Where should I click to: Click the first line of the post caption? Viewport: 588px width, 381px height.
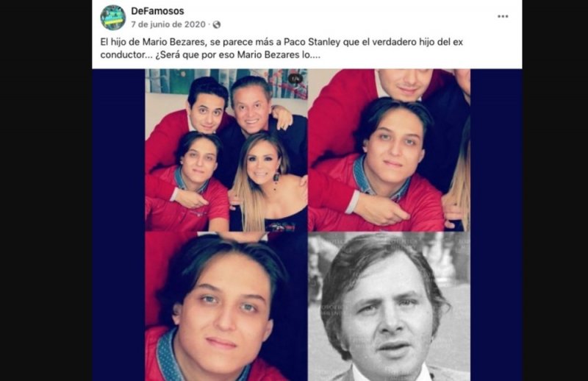tap(282, 42)
